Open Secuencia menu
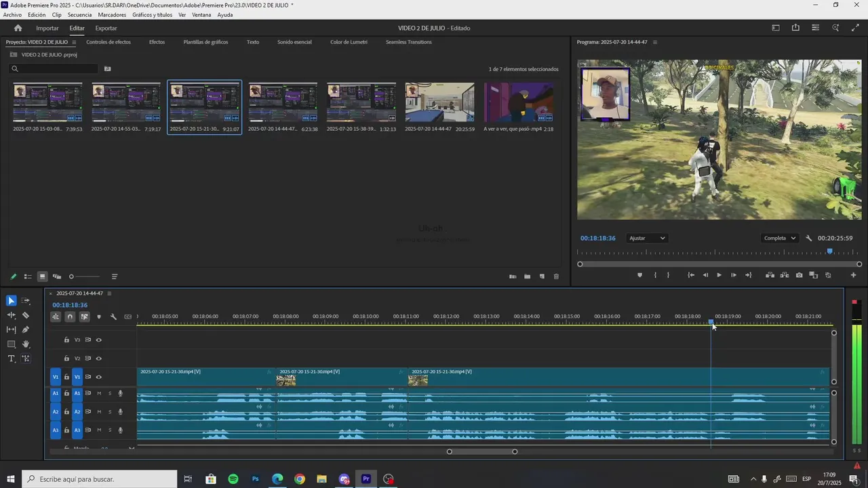This screenshot has width=868, height=488. [79, 15]
